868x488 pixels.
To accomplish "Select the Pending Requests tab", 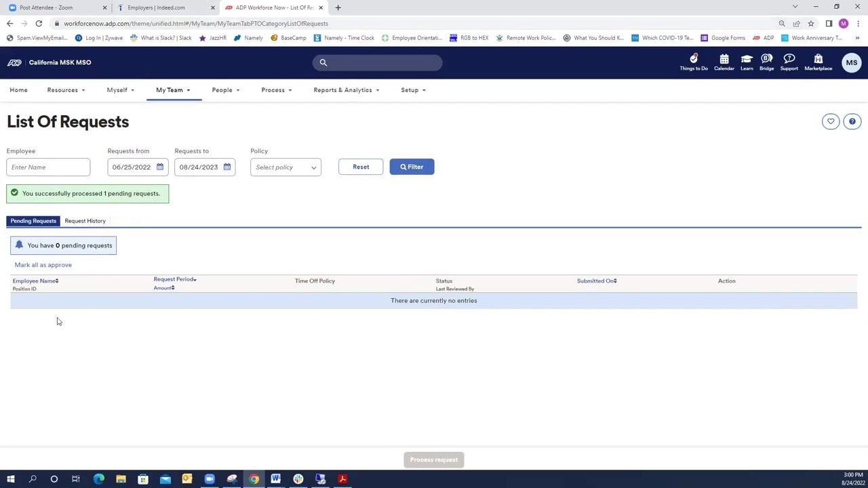I will point(33,221).
